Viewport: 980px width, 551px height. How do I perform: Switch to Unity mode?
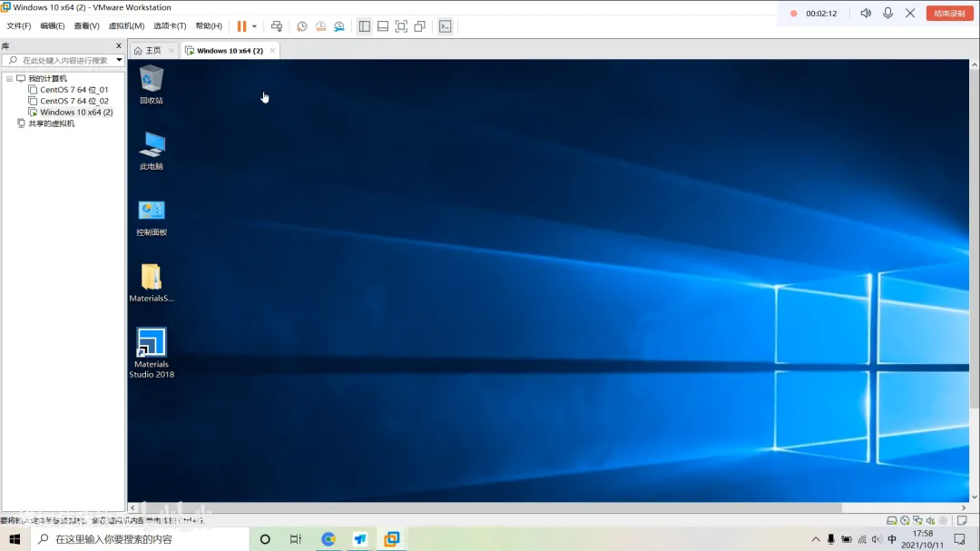(x=420, y=26)
